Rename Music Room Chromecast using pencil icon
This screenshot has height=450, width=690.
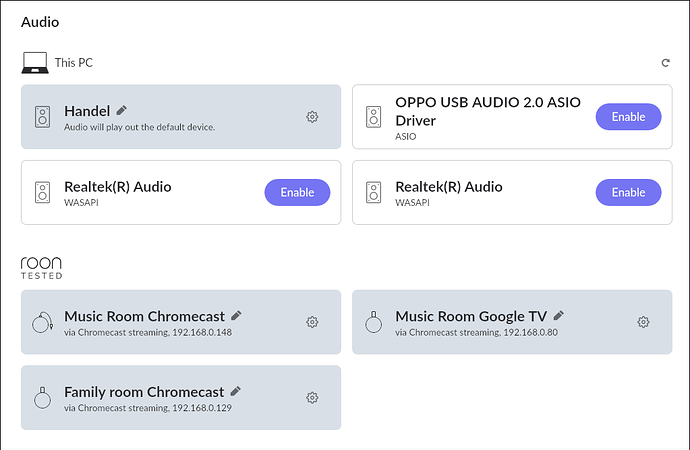point(236,315)
